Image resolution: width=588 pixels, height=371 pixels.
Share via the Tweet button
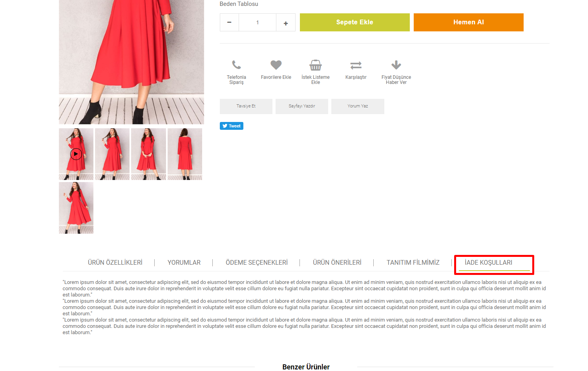click(x=232, y=126)
